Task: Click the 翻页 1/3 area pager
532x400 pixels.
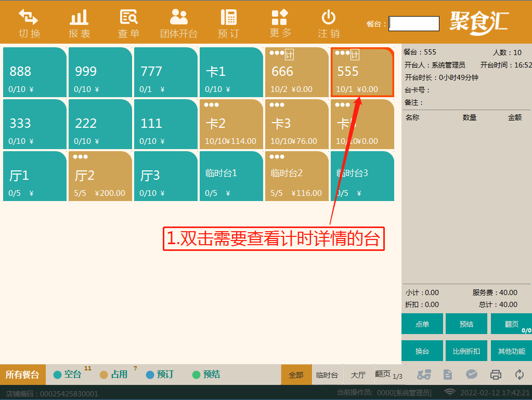Action: pos(389,375)
